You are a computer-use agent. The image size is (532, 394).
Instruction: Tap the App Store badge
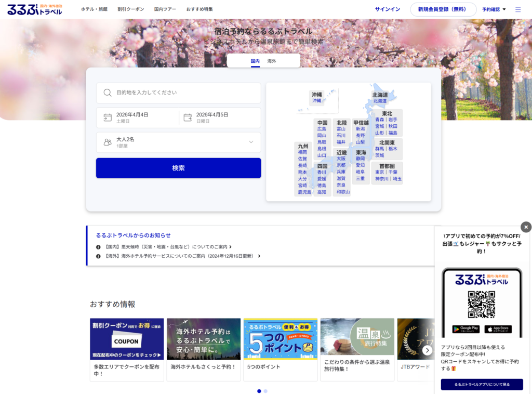498,329
